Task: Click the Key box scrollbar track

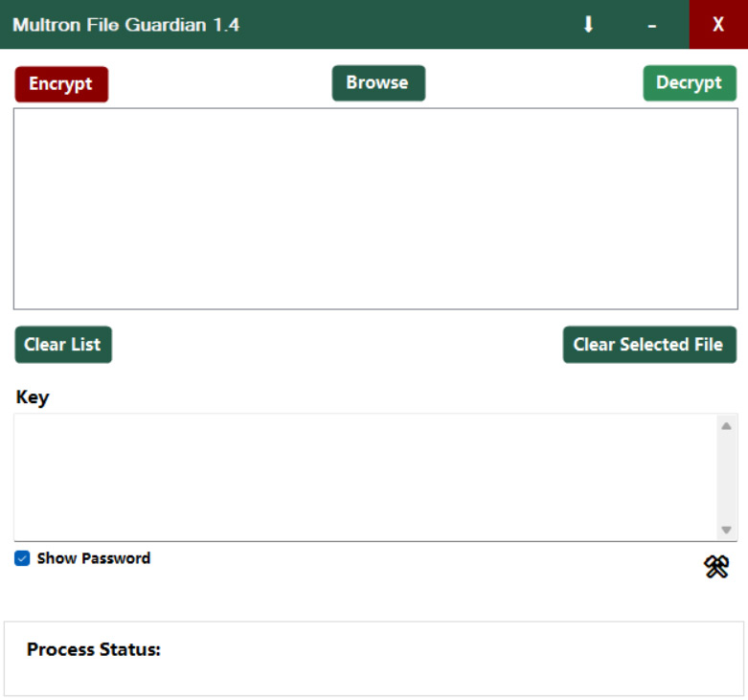Action: click(726, 478)
